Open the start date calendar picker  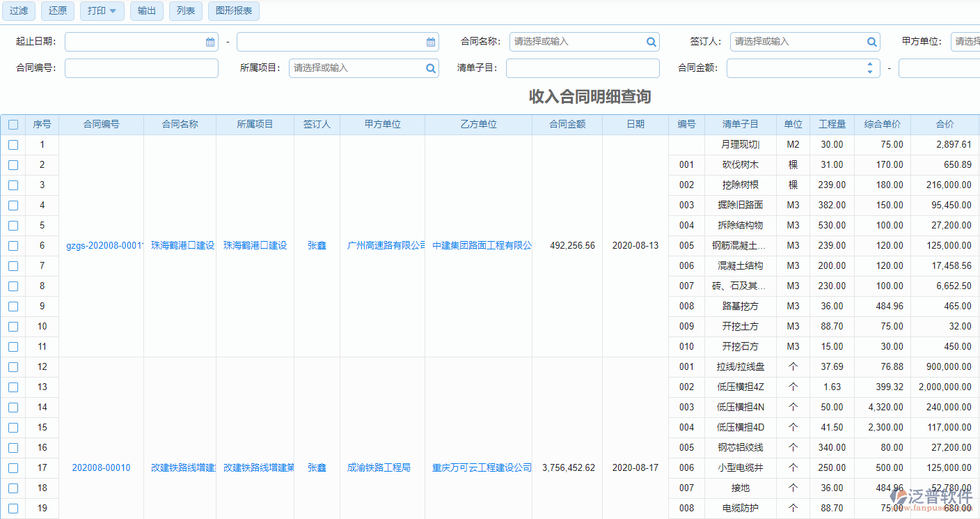[210, 41]
